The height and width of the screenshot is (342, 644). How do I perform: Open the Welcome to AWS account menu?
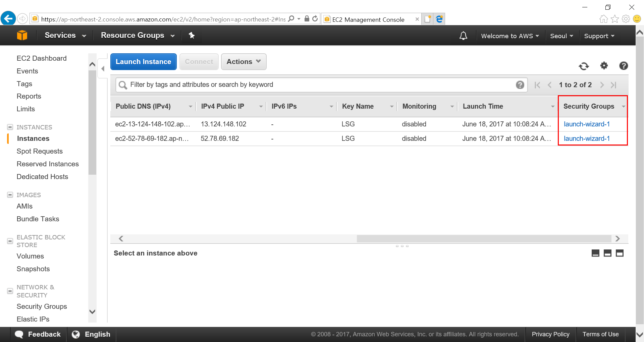click(510, 36)
